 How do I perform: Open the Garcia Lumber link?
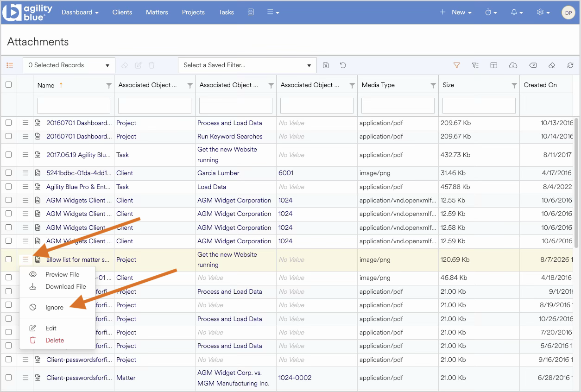[x=218, y=173]
